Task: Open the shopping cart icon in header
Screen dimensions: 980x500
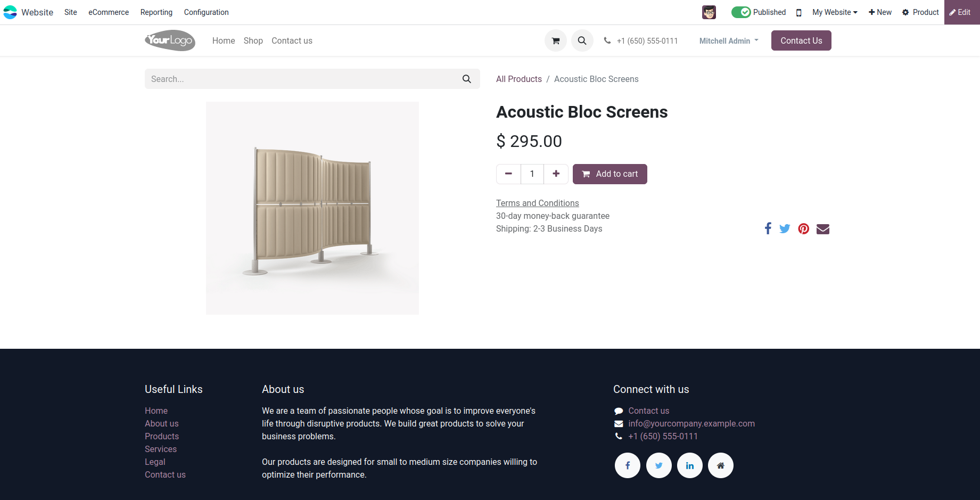Action: click(555, 40)
